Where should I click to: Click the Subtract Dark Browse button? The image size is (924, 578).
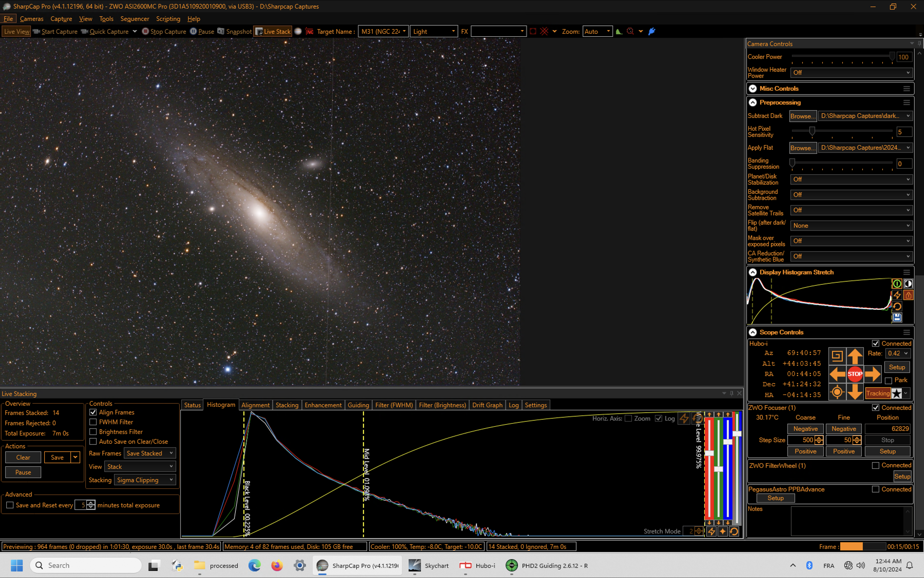click(x=803, y=116)
